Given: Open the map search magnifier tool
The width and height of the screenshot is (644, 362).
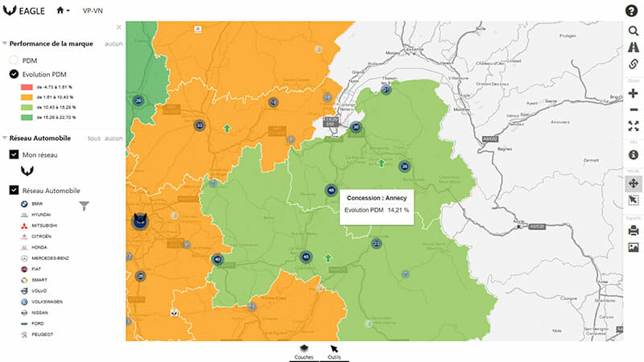Looking at the screenshot, I should pos(634,31).
